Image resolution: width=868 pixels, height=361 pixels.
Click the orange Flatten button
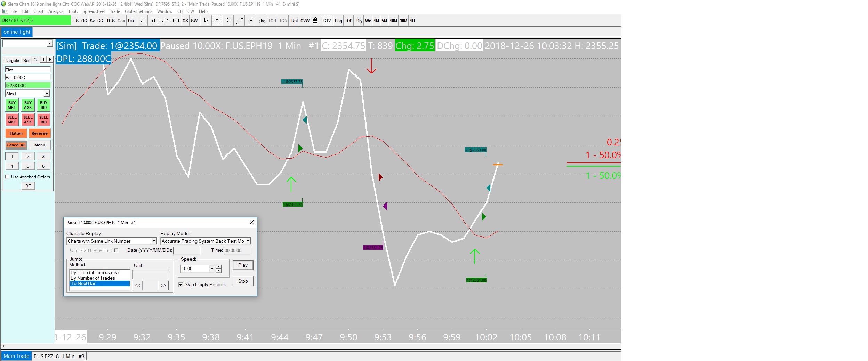16,133
